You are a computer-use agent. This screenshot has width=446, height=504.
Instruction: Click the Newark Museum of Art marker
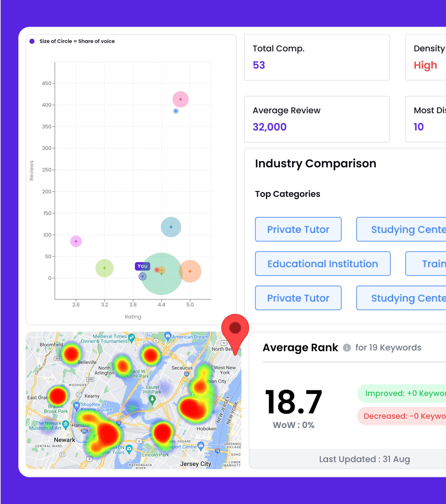coord(65,425)
